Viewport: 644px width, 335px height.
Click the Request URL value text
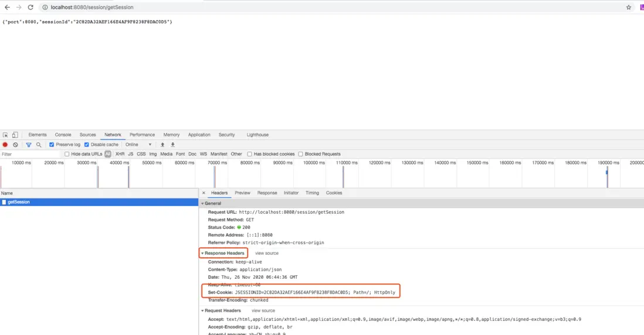[x=292, y=212]
